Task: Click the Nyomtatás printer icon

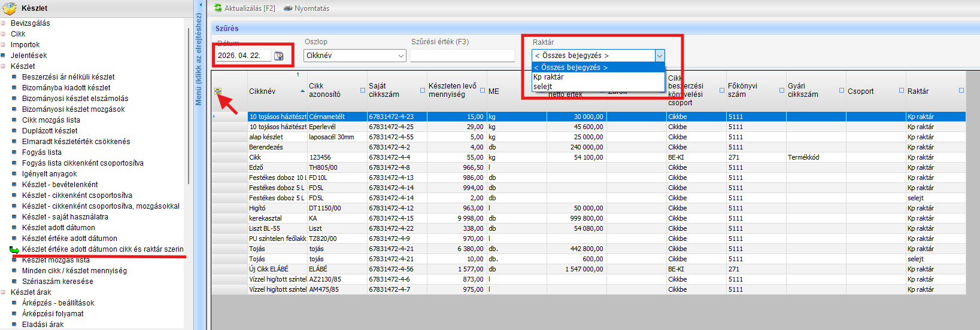Action: (288, 8)
